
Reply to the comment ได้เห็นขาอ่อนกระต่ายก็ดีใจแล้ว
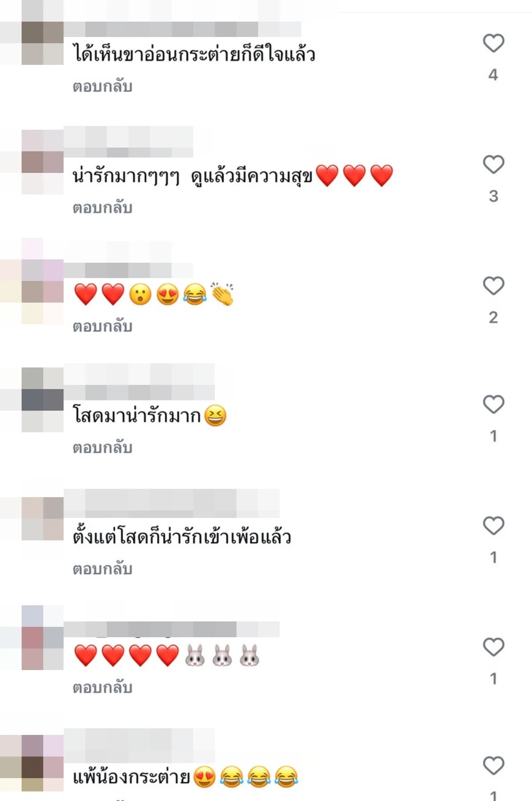click(x=103, y=86)
